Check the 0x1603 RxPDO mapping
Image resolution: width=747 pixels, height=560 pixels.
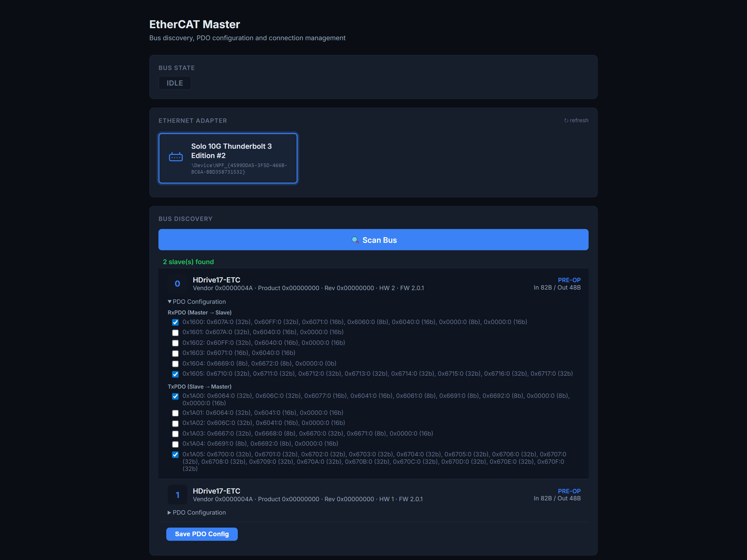175,353
